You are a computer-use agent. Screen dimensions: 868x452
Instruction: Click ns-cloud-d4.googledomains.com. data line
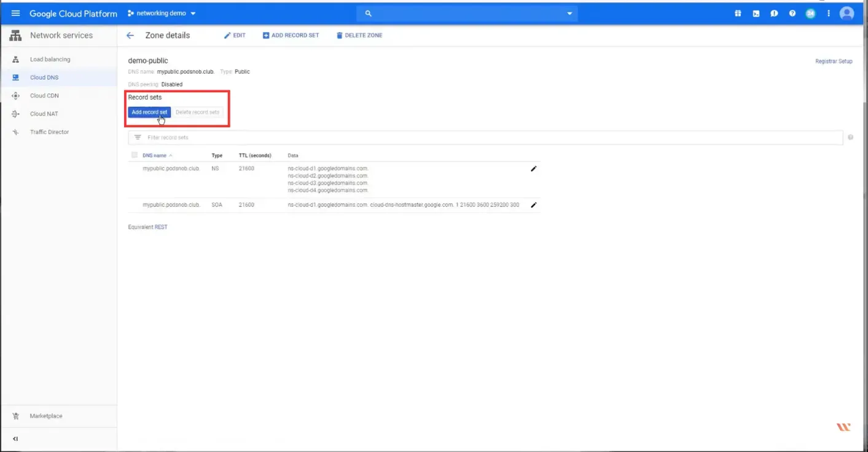pyautogui.click(x=328, y=191)
